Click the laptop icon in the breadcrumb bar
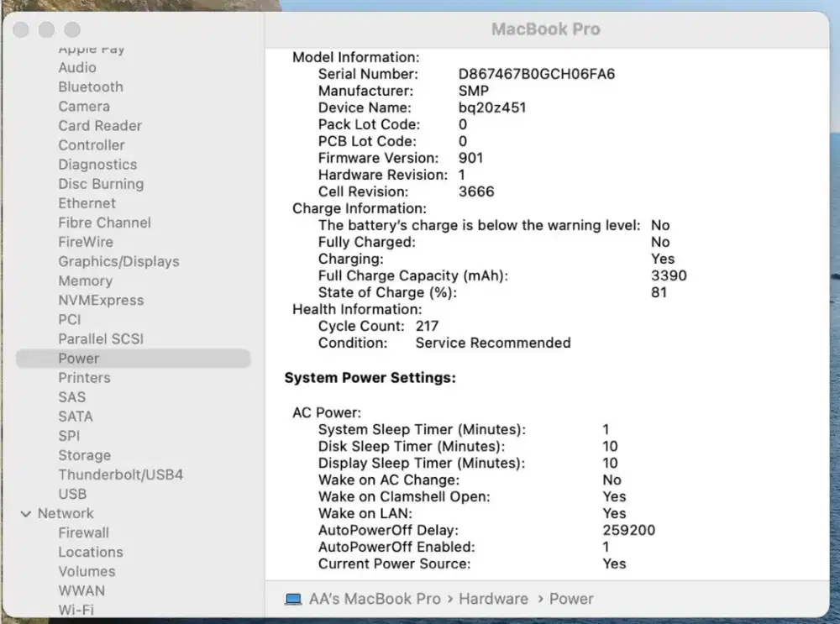Screen dimensions: 840x624 coord(293,599)
